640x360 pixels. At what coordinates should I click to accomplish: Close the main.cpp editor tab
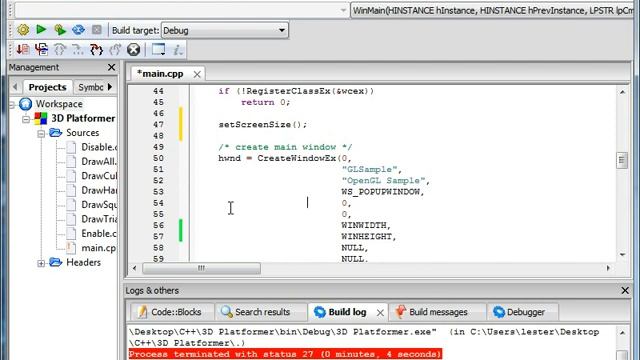[x=197, y=74]
